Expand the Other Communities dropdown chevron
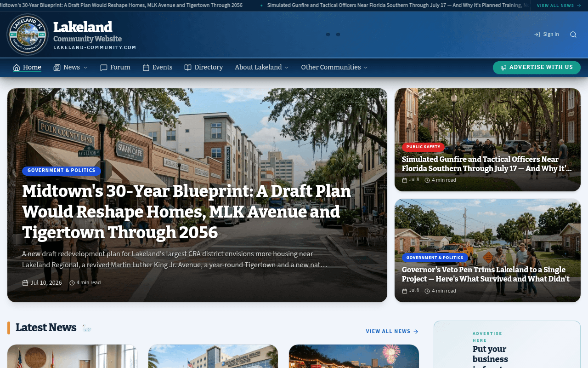This screenshot has height=368, width=588. (x=366, y=68)
